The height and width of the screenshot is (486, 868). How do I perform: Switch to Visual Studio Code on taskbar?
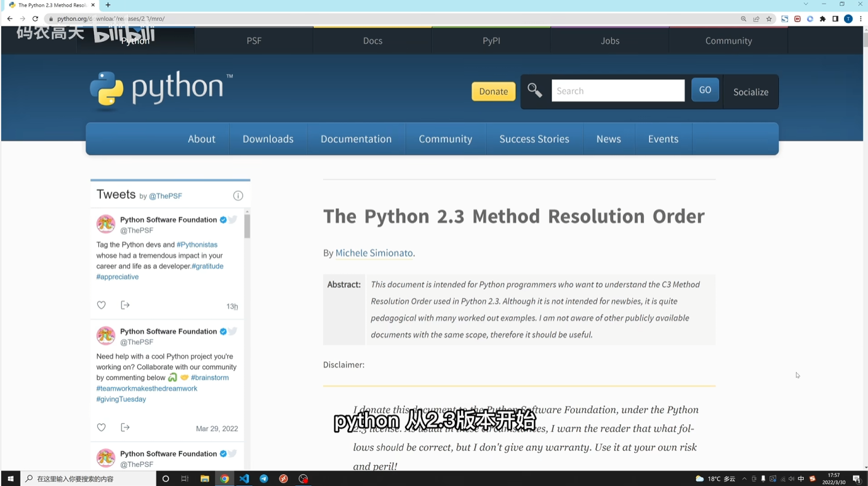244,479
